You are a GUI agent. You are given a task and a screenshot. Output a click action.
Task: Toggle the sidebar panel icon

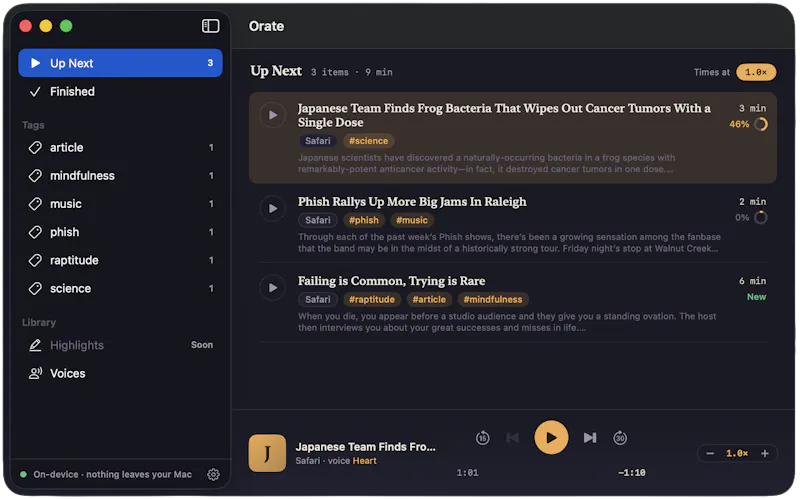(210, 26)
